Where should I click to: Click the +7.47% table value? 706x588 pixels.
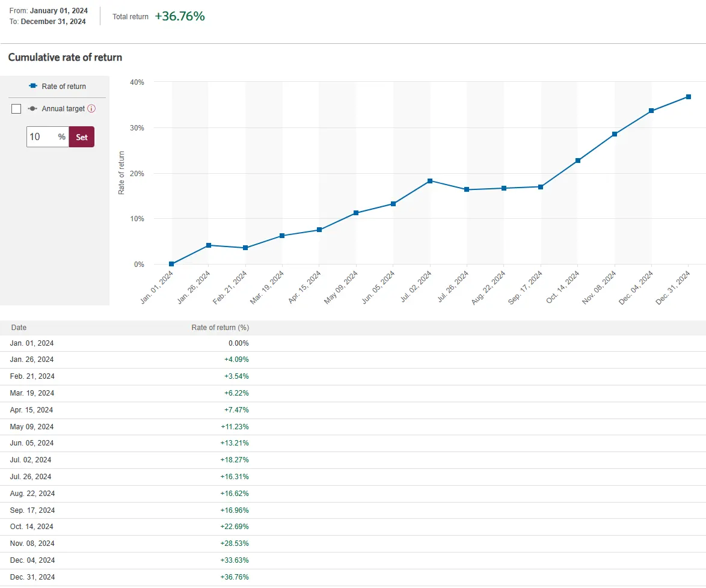(236, 409)
